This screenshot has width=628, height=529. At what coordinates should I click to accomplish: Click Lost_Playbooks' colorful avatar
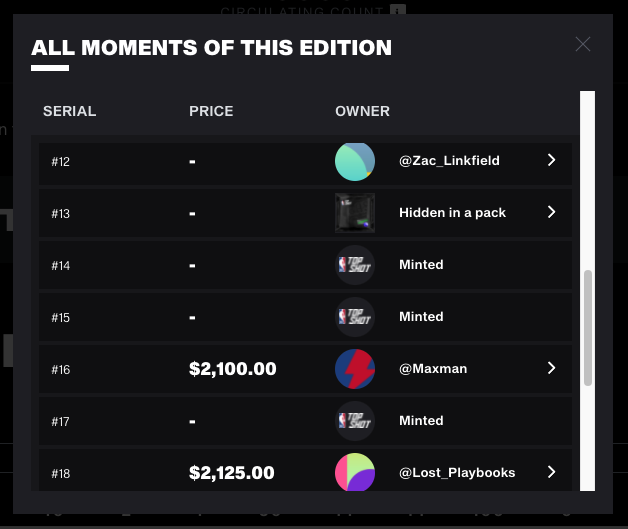point(355,472)
